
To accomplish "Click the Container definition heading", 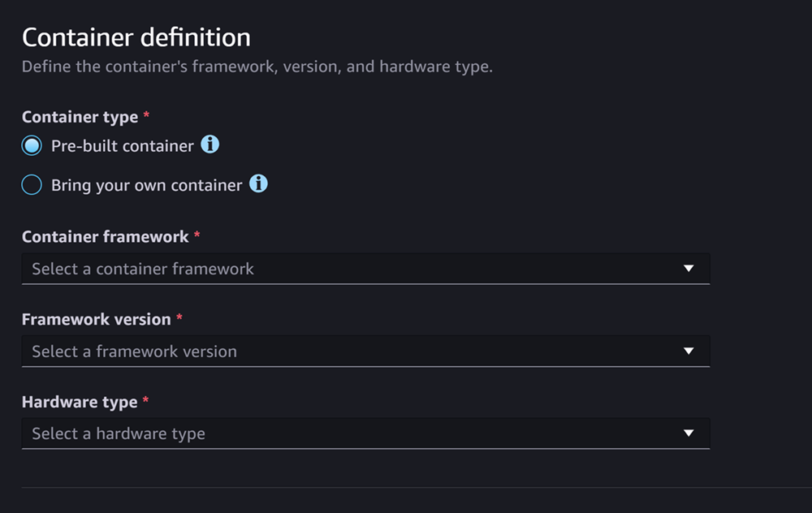I will click(136, 37).
